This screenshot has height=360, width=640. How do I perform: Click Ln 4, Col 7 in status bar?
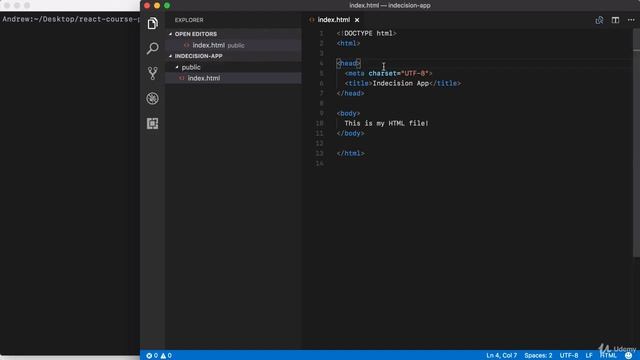[x=501, y=356]
